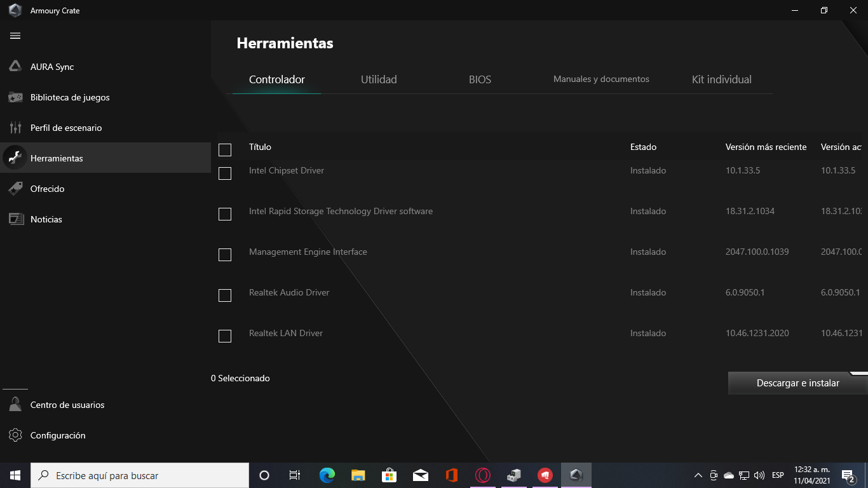Click the Estado column header
Viewport: 868px width, 488px height.
[643, 147]
